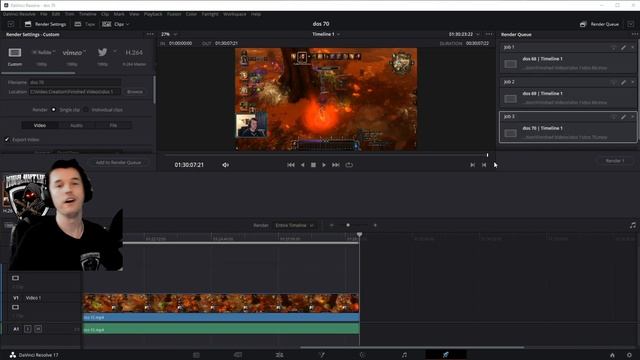Open the Entire Timeline render range dropdown
The height and width of the screenshot is (360, 640).
(x=294, y=225)
